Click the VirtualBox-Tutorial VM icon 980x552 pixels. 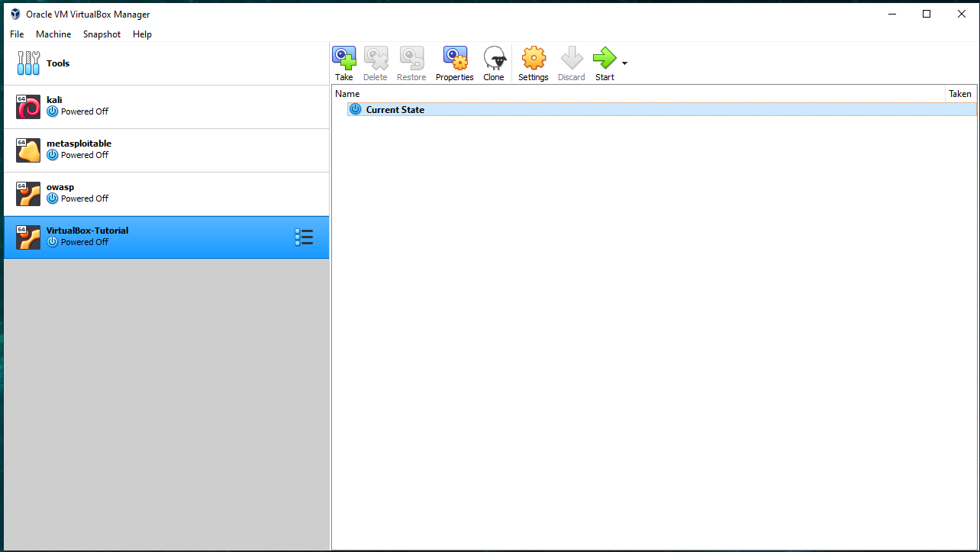click(x=28, y=237)
